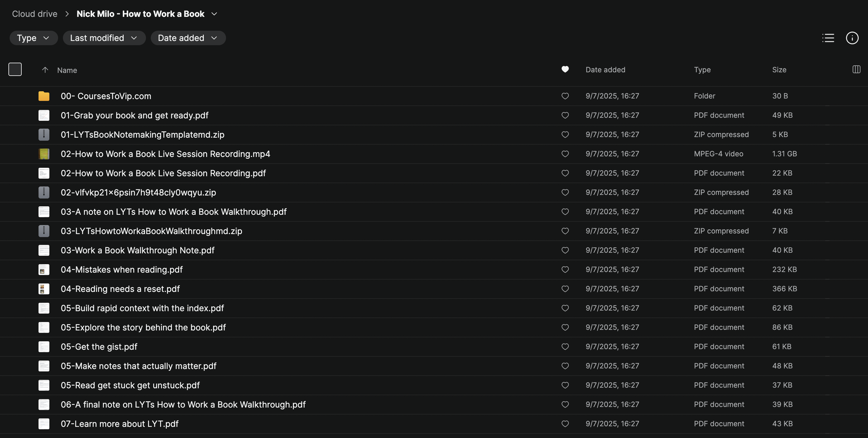Open the info panel icon

tap(852, 38)
